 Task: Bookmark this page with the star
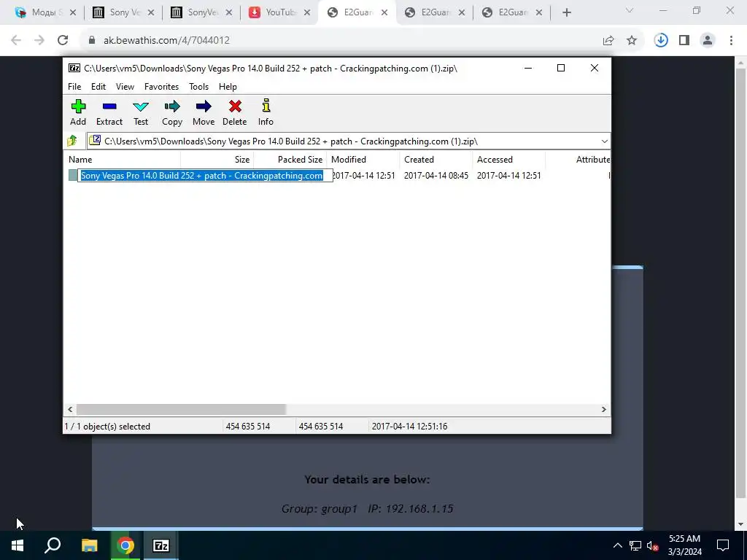click(x=632, y=41)
